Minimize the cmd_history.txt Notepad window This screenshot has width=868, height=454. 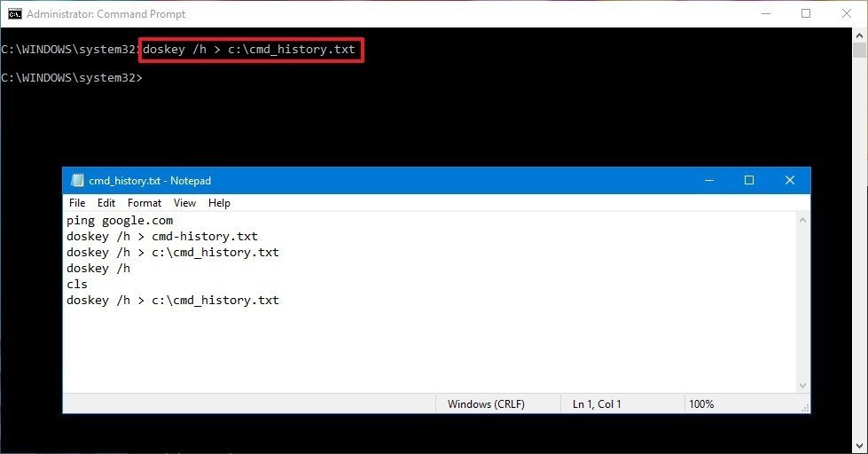coord(708,181)
